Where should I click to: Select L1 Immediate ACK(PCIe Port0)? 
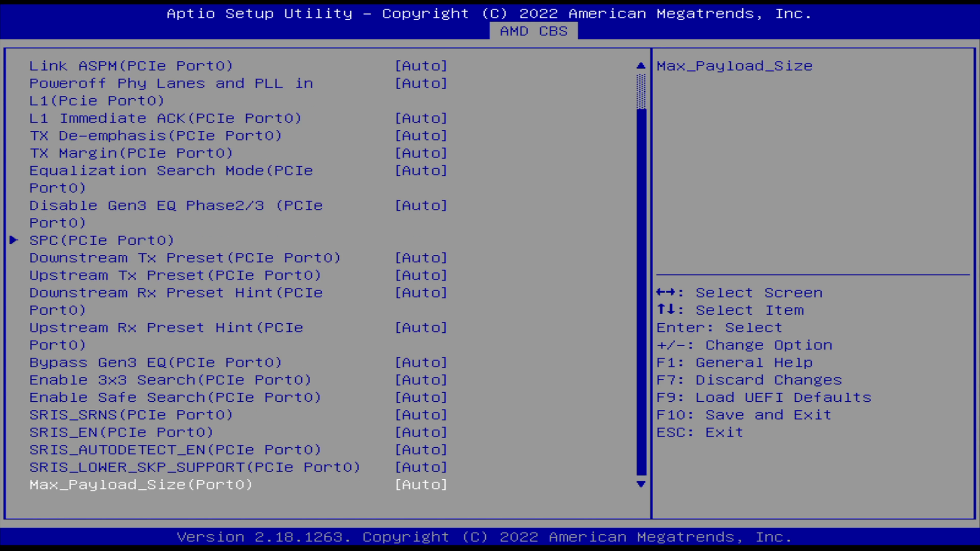pos(165,118)
